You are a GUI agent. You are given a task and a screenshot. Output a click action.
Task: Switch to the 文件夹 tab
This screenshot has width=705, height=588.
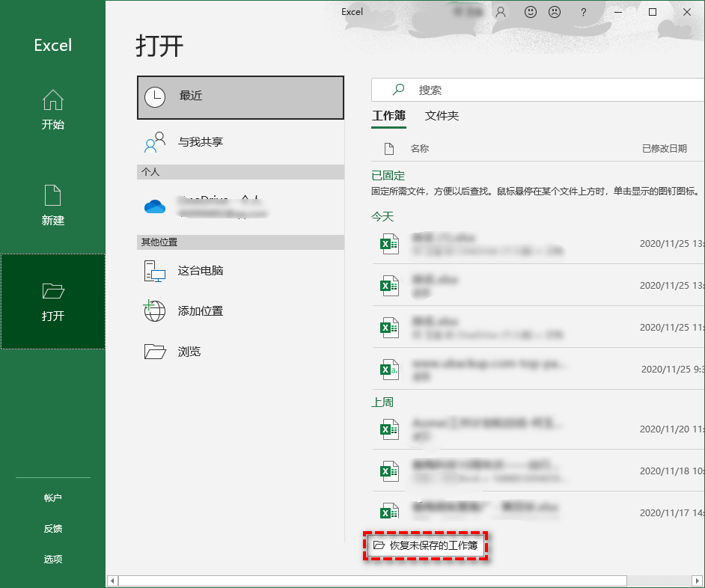(x=442, y=116)
